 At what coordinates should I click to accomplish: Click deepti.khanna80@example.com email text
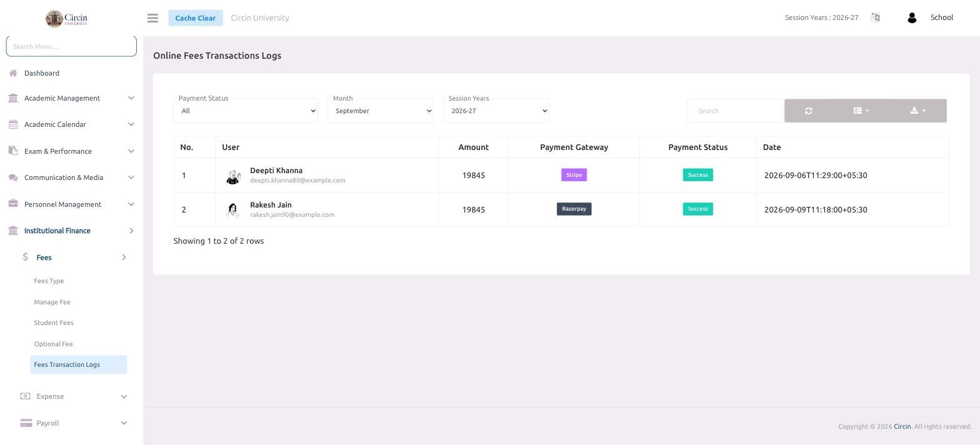pos(297,181)
